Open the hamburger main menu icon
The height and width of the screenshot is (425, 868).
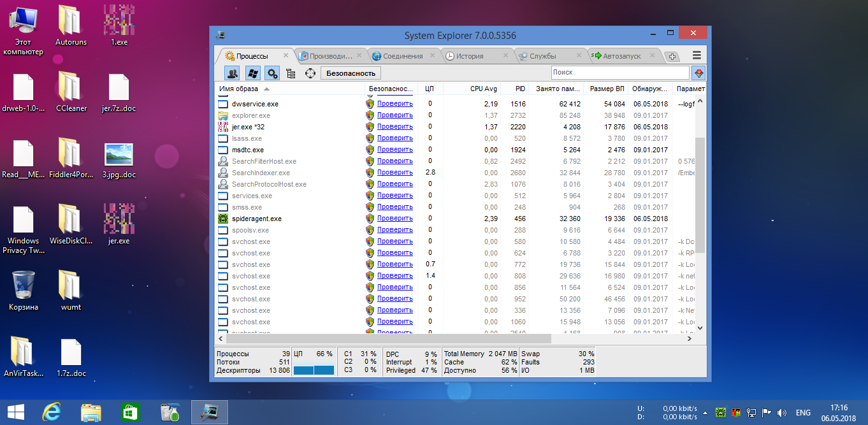click(x=697, y=55)
